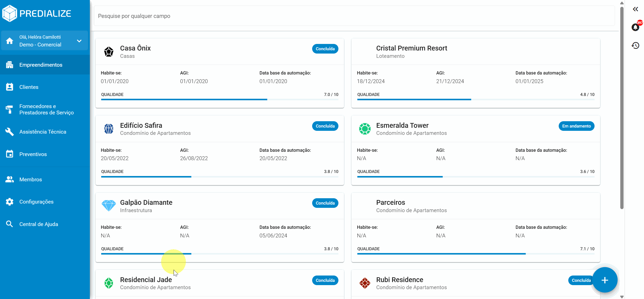Collapse the right side panel with double chevron
The height and width of the screenshot is (299, 644).
pos(635,9)
